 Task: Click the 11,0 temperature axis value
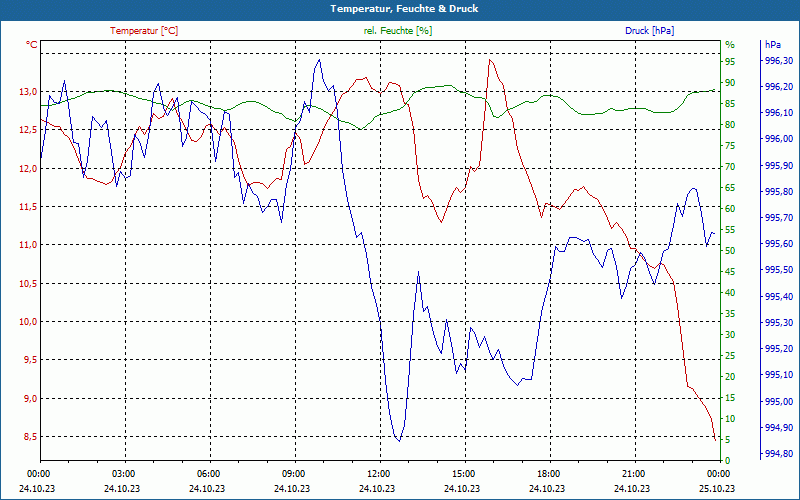tap(29, 245)
